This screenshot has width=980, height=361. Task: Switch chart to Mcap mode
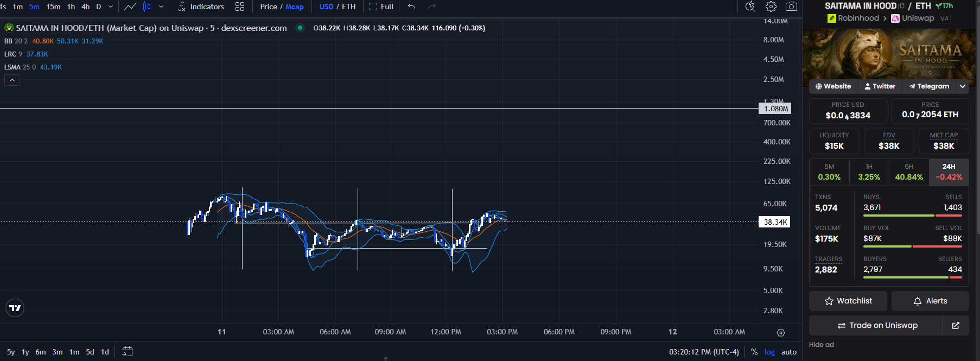(x=295, y=7)
